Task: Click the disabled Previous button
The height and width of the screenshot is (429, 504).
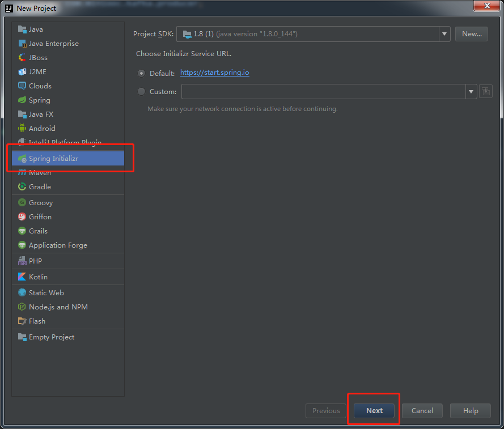Action: point(326,411)
